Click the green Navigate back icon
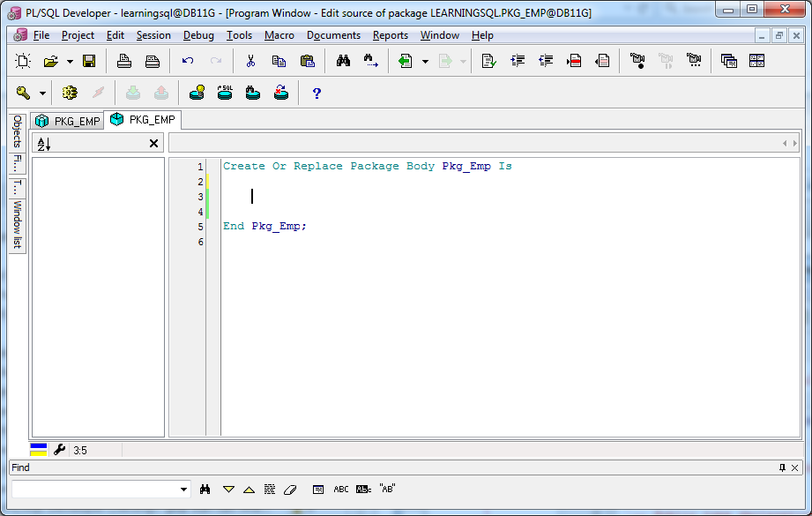 [406, 61]
